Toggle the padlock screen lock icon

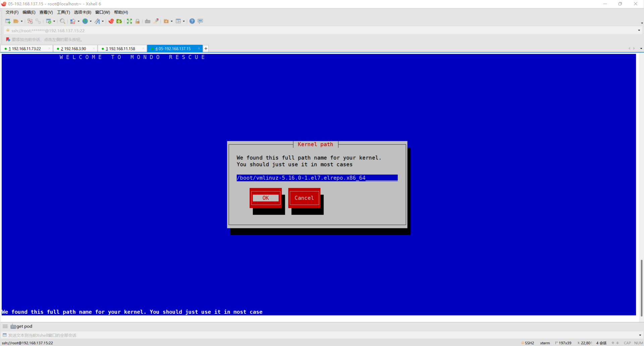click(x=138, y=21)
